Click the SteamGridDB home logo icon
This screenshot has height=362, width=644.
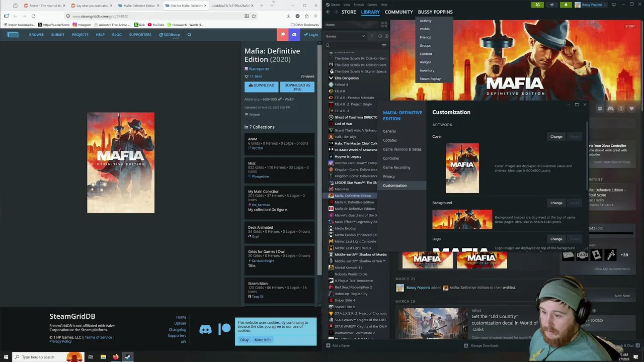pos(13,35)
